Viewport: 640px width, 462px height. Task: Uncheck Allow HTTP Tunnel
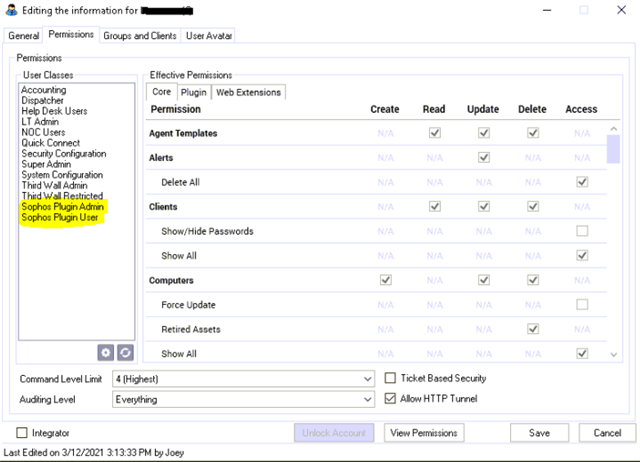(393, 398)
